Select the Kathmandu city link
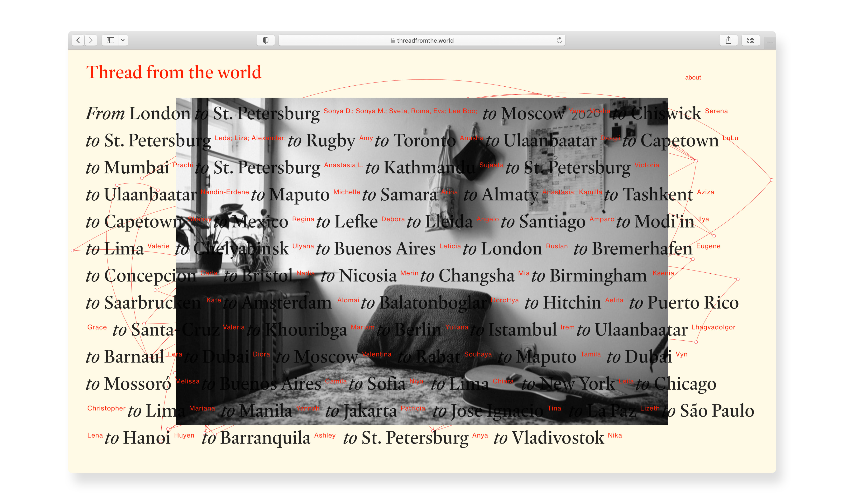844x504 pixels. [x=429, y=167]
